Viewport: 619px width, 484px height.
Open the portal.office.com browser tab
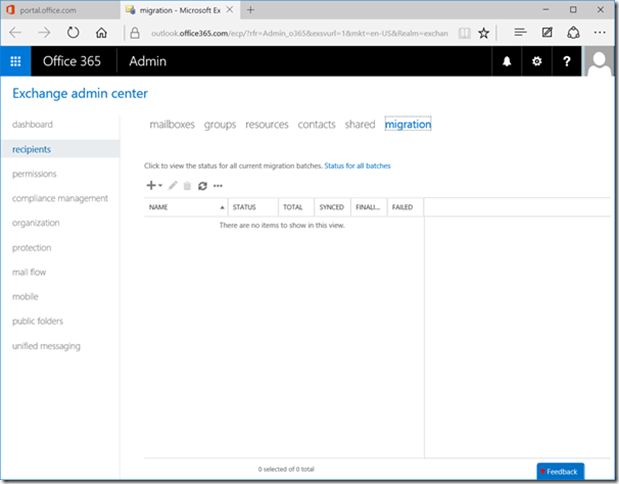tap(55, 9)
